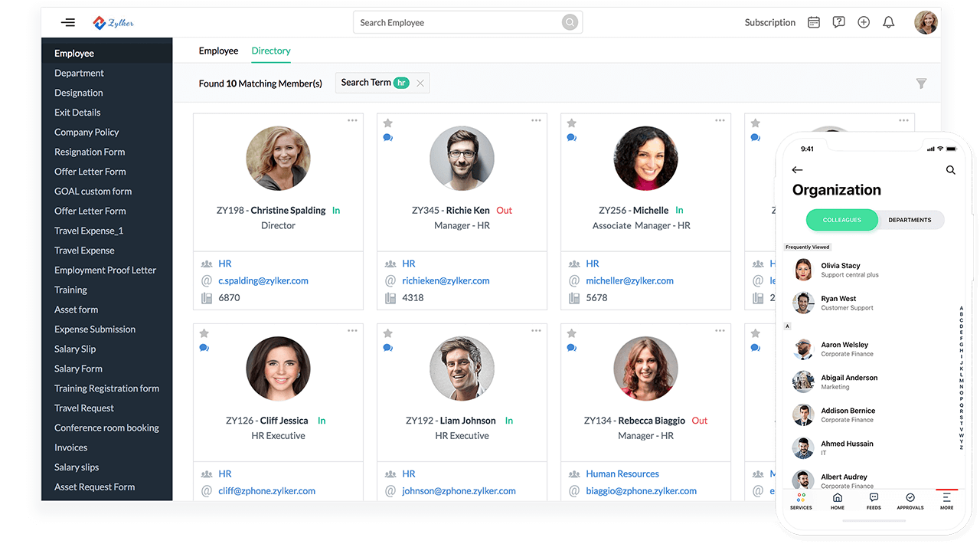Tap the Feeds icon in mobile bottom navigation
Viewport: 980px width, 544px height.
pos(874,500)
